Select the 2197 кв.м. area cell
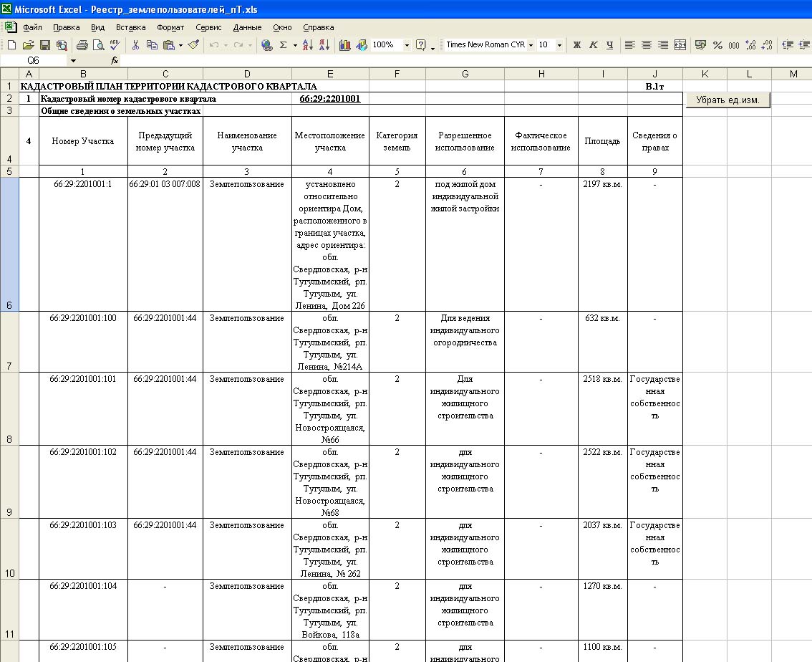The height and width of the screenshot is (662, 812). click(x=602, y=244)
